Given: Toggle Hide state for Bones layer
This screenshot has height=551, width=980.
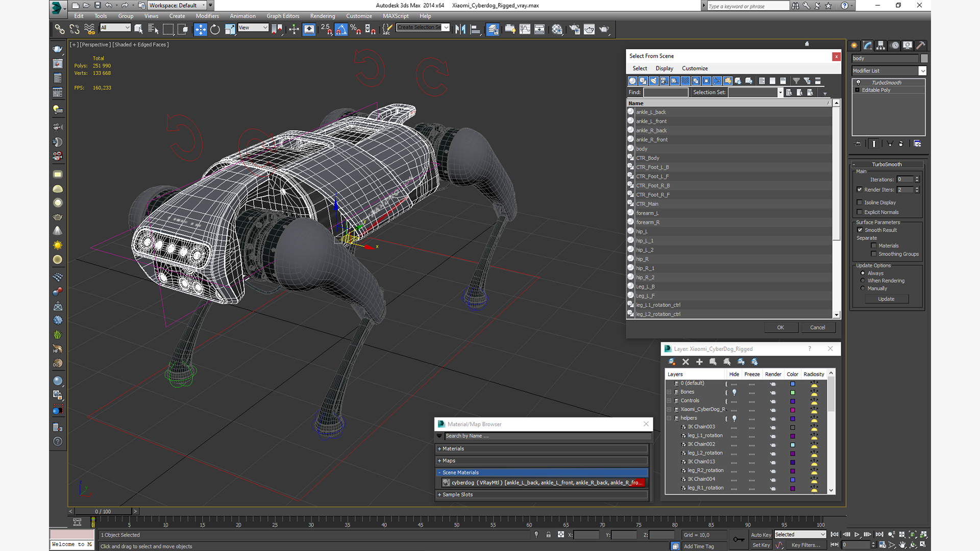Looking at the screenshot, I should (734, 392).
